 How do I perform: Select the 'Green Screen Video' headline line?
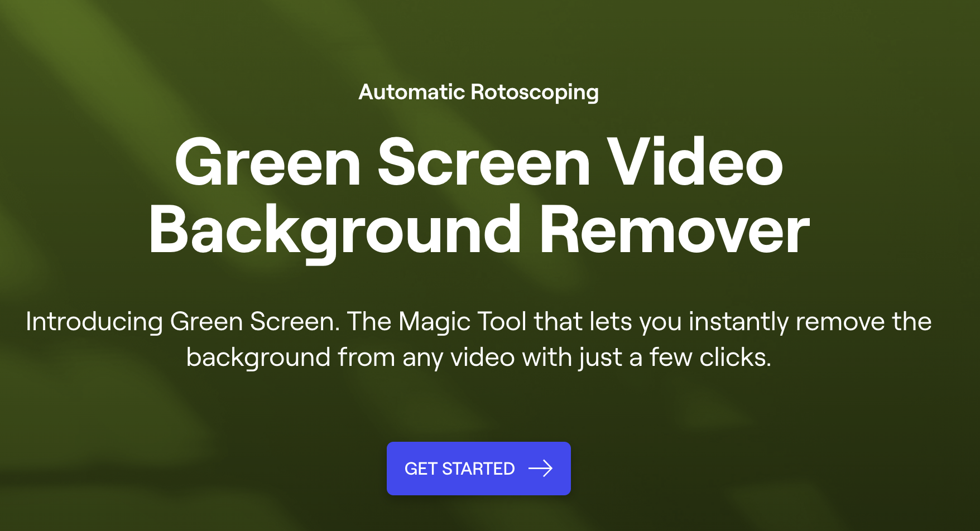point(479,162)
